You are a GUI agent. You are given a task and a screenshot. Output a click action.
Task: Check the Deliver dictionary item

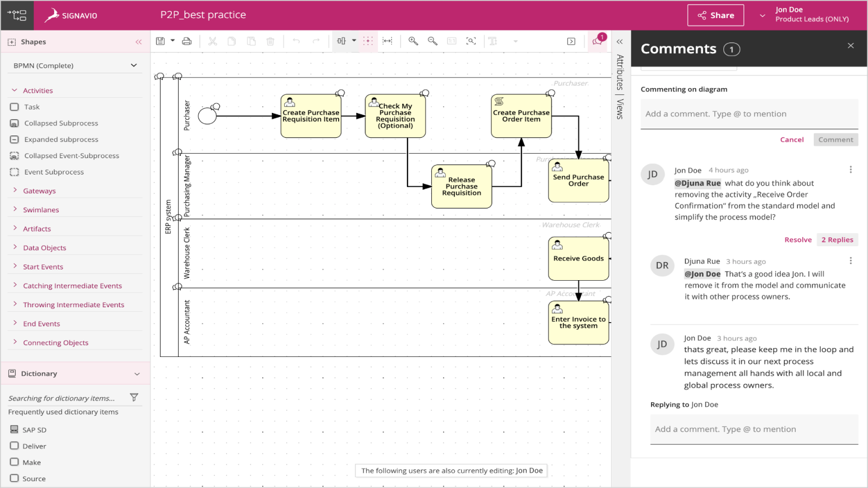click(x=15, y=446)
